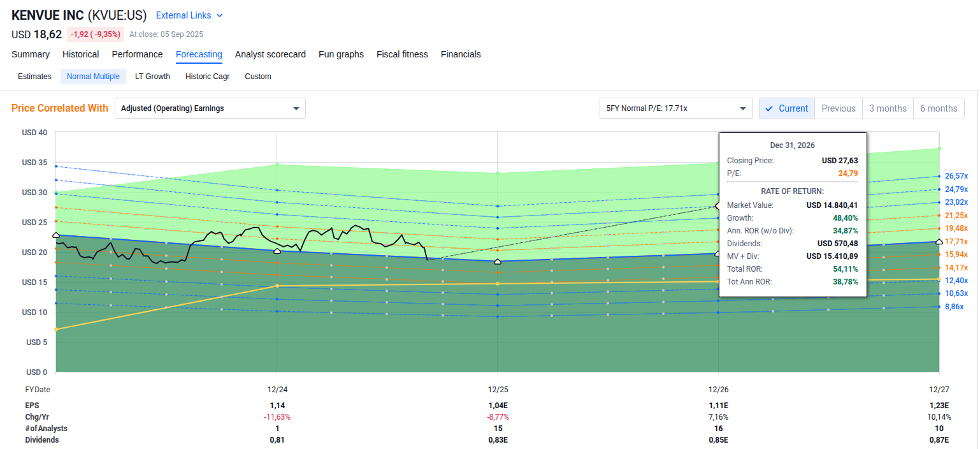Click the 12/26 fiscal year date label

(x=718, y=390)
